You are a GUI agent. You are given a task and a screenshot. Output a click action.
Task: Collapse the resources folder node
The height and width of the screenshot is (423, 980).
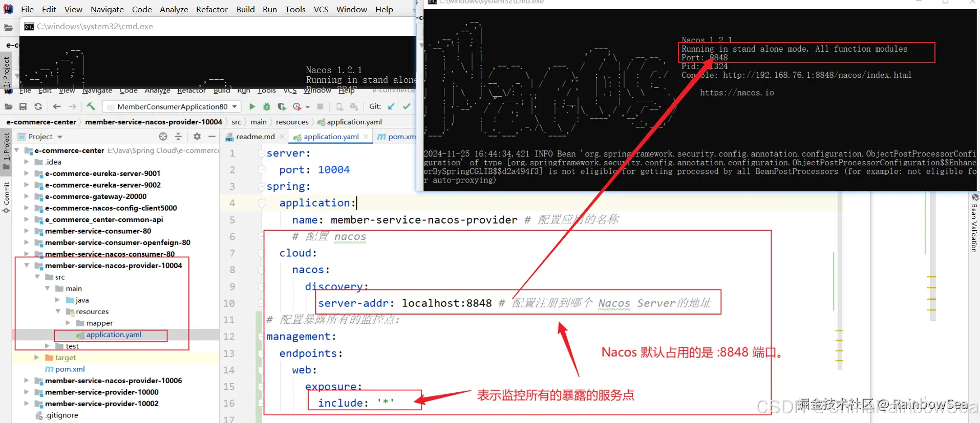click(58, 311)
